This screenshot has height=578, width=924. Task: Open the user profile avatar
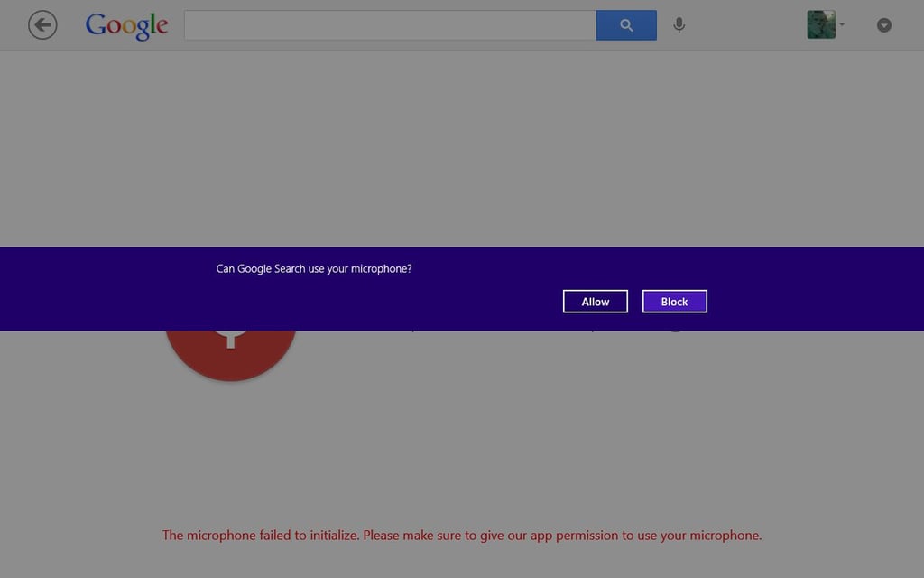[x=821, y=24]
